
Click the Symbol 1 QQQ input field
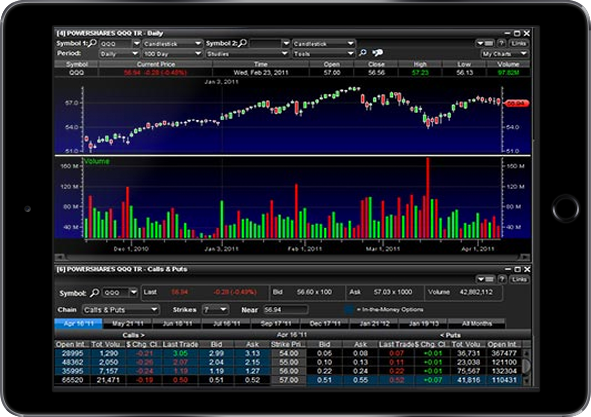[116, 44]
